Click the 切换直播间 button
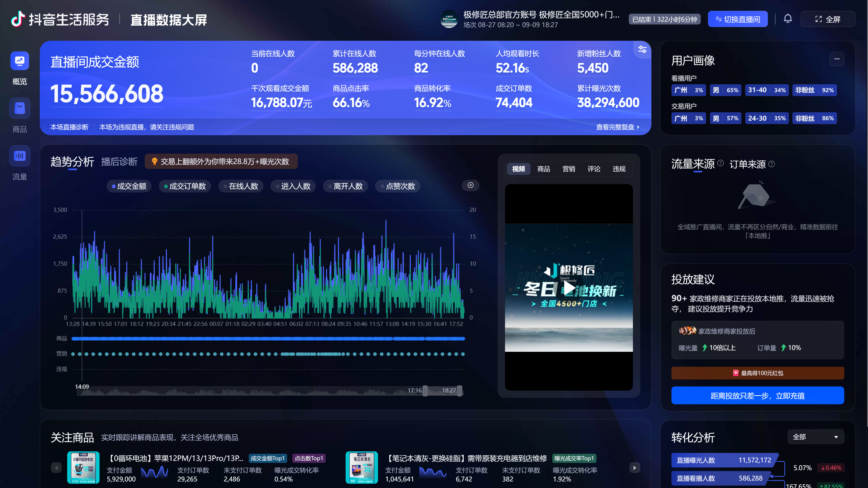Viewport: 868px width, 488px height. (x=738, y=19)
